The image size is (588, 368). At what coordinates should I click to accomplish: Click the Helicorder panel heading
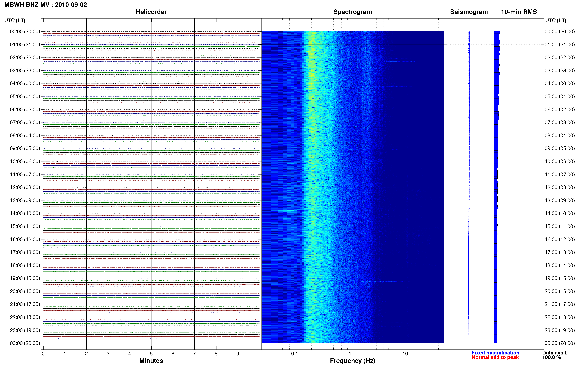tap(151, 12)
